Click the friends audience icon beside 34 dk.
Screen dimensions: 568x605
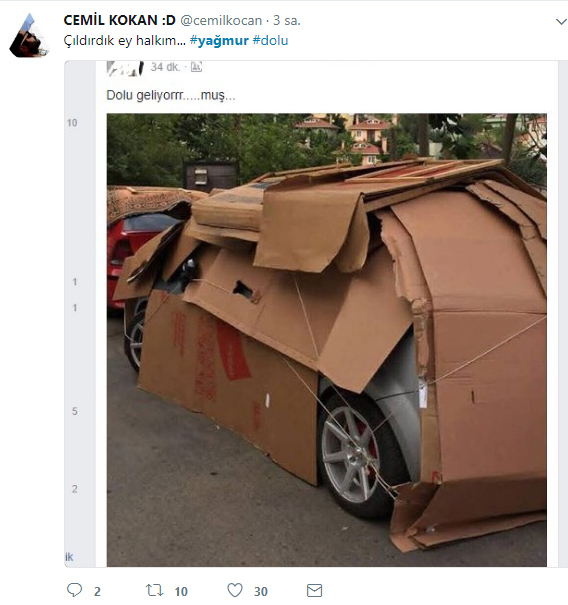pyautogui.click(x=196, y=67)
